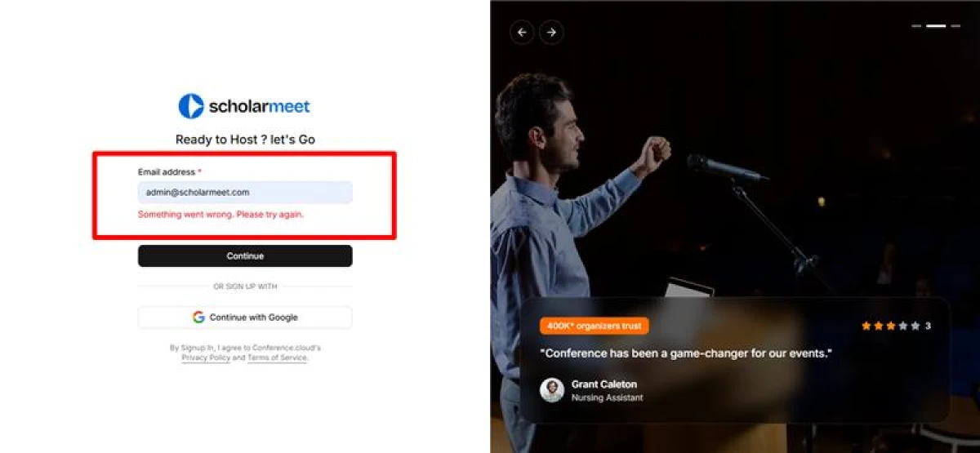Click the previous slide arrow icon
Screen dimensions: 980x453
[522, 33]
